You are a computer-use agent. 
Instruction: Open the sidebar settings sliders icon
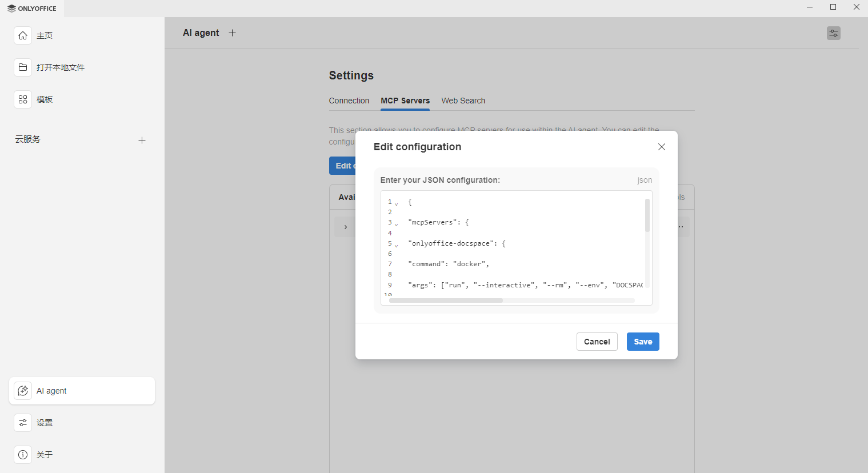point(23,423)
